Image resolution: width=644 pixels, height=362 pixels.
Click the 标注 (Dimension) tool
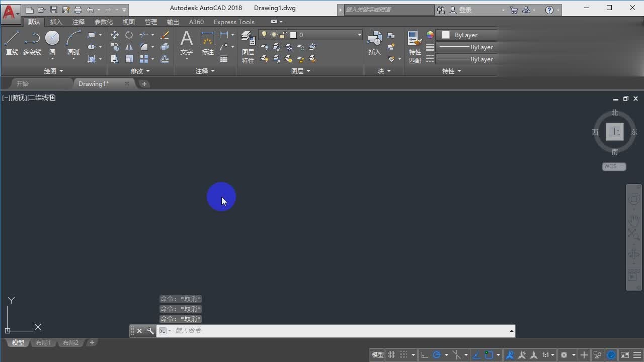click(208, 43)
